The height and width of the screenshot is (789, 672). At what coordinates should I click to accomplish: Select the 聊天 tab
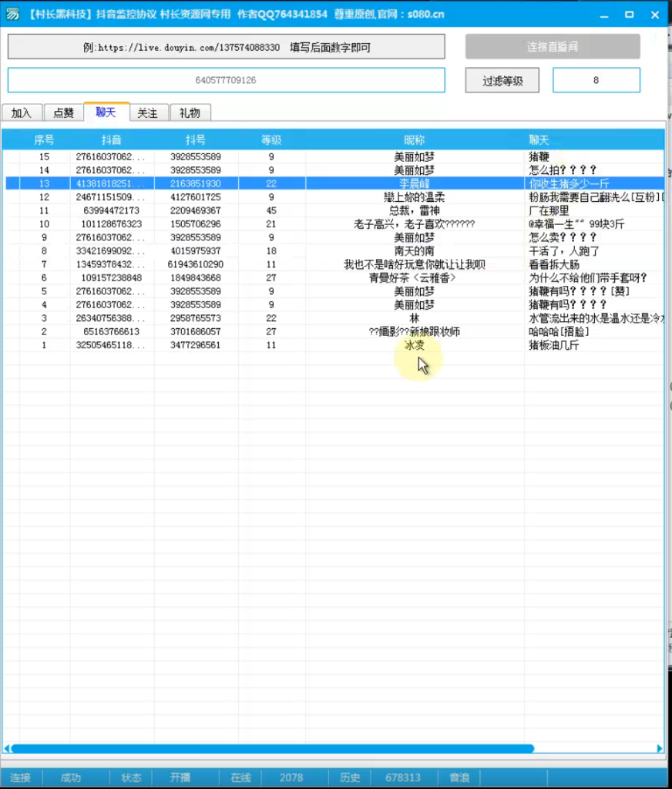point(106,112)
